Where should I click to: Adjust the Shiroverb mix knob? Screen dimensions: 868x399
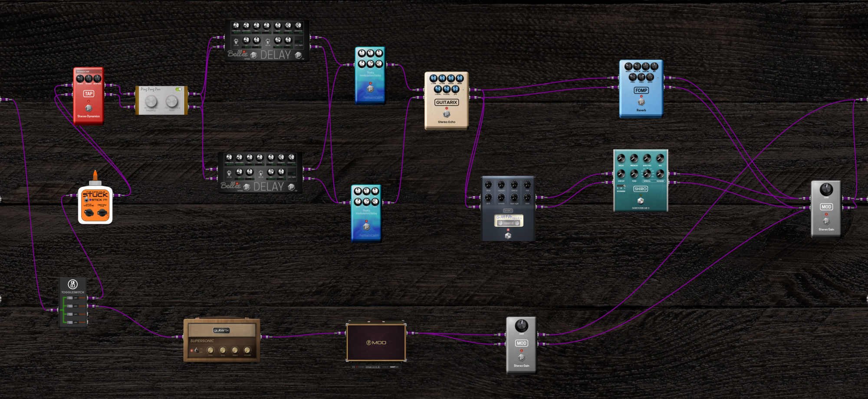click(x=660, y=158)
